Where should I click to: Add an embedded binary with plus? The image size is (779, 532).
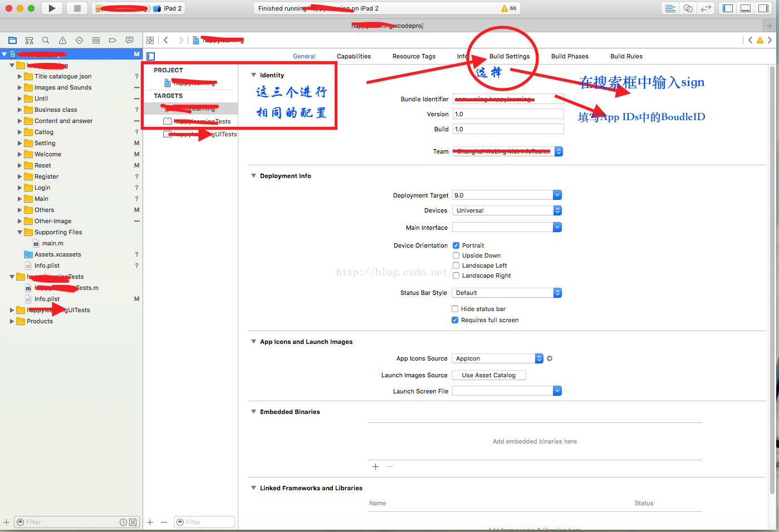[x=375, y=466]
